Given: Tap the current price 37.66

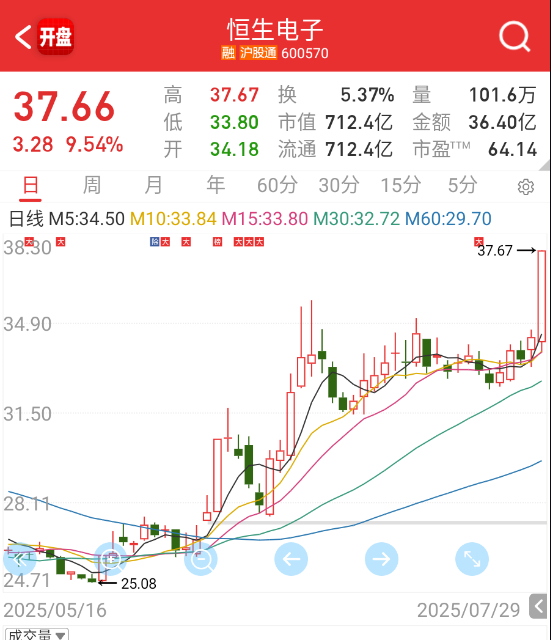Looking at the screenshot, I should 64,107.
